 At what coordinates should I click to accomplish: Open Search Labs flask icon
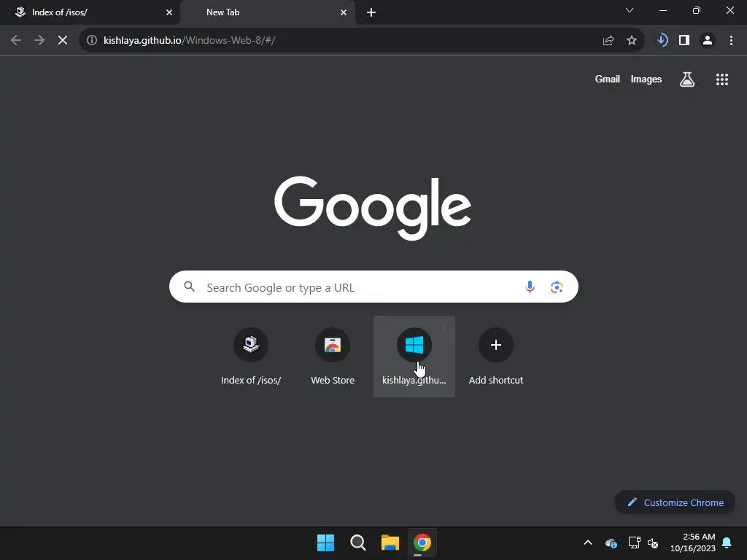coord(687,79)
